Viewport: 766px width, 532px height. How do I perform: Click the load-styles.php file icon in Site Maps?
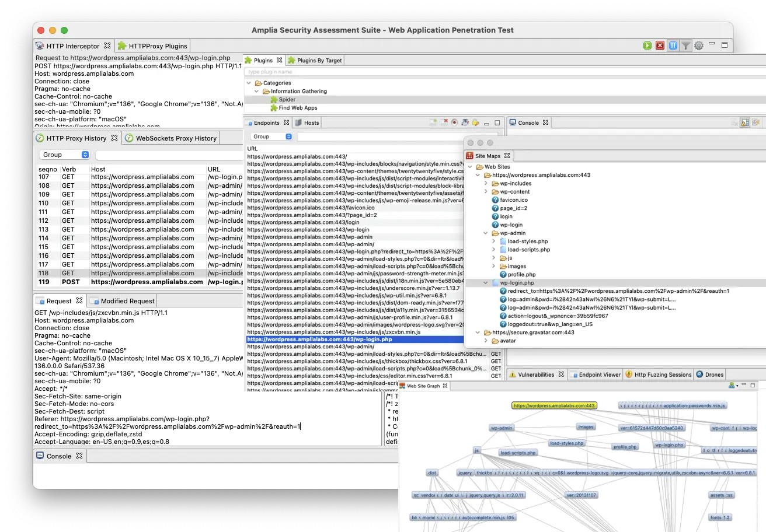point(503,242)
